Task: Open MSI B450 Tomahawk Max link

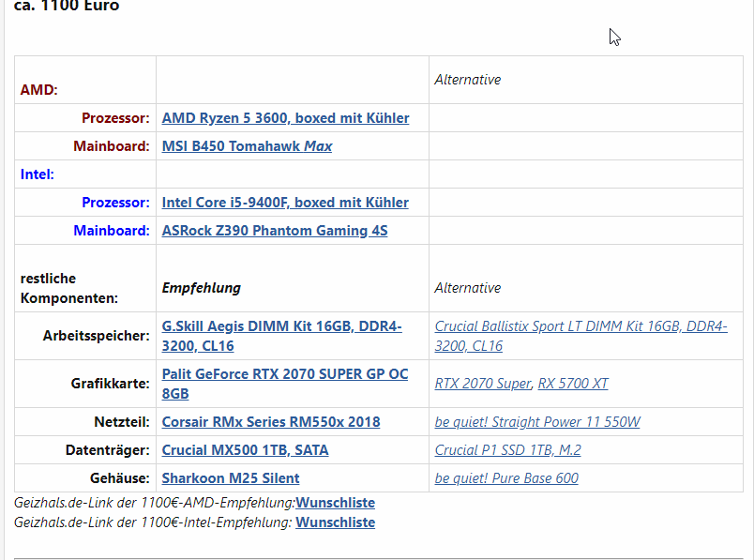Action: click(247, 145)
